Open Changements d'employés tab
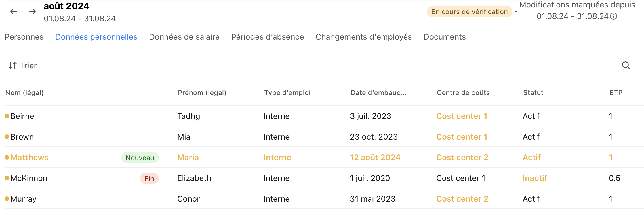Screen dimensions: 644x209 click(364, 37)
